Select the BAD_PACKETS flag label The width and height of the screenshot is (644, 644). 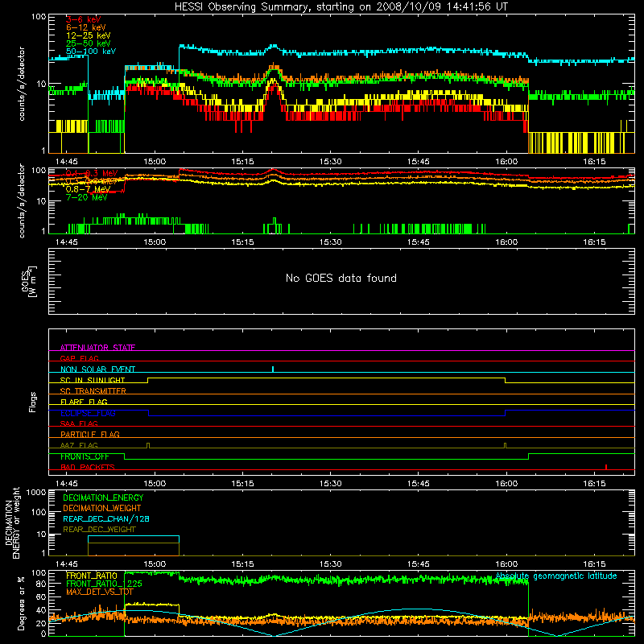point(88,467)
